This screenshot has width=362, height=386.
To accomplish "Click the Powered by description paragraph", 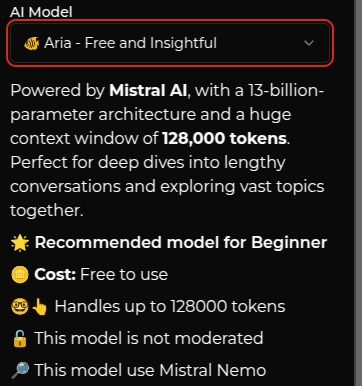I will pyautogui.click(x=167, y=150).
